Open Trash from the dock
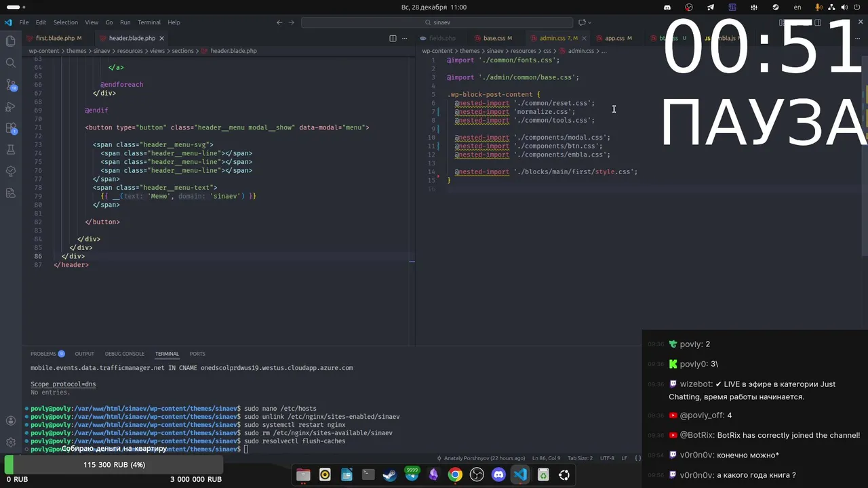Screen dimensions: 868x488 coord(543,475)
